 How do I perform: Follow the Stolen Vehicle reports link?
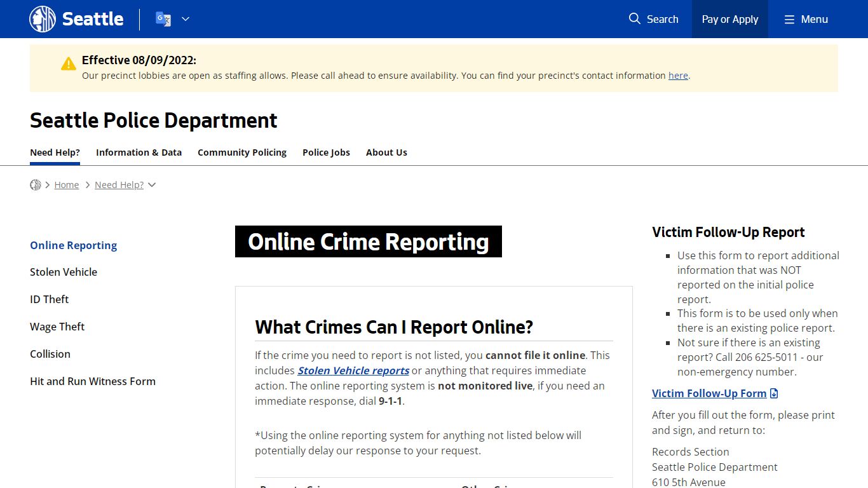pos(353,370)
